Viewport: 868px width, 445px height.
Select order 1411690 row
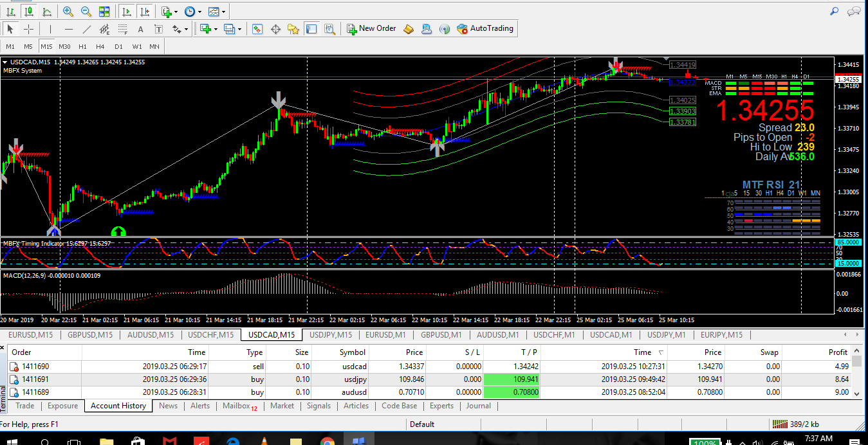click(429, 367)
